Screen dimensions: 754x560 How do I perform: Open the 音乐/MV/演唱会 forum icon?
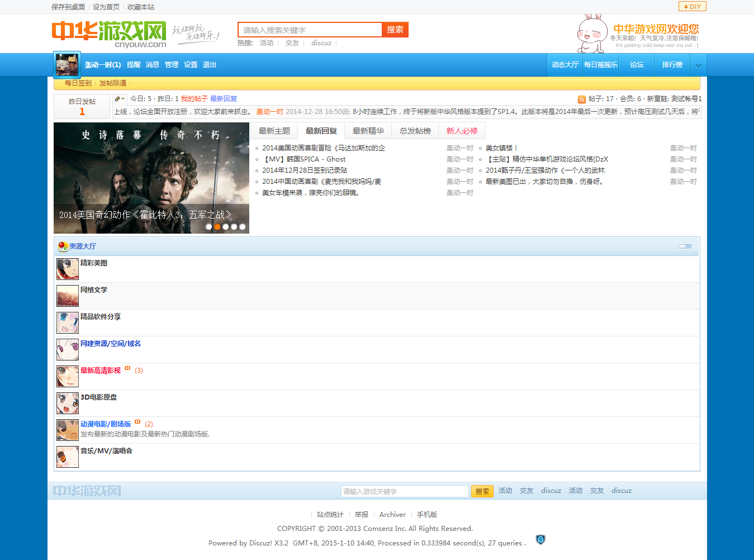pos(68,457)
